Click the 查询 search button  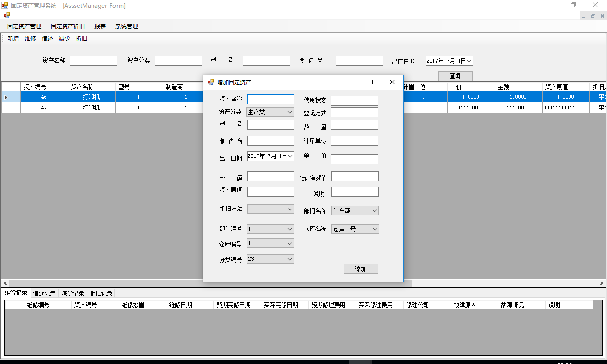coord(455,76)
